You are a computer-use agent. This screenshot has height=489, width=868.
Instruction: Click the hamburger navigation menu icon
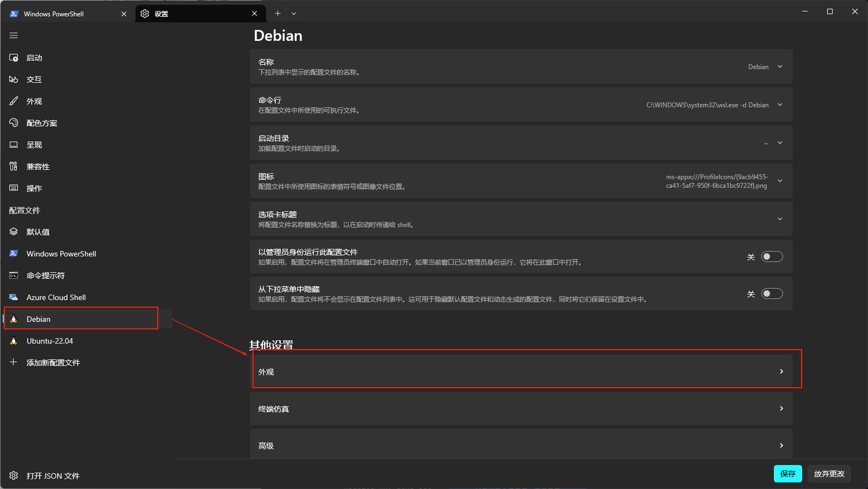click(14, 35)
